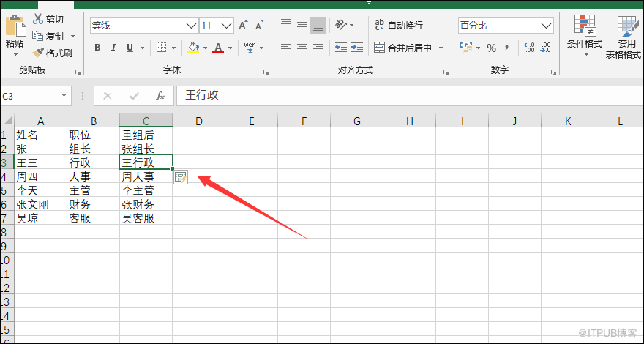Viewport: 644px width, 344px height.
Task: Click Increase Font Size icon
Action: pos(243,25)
